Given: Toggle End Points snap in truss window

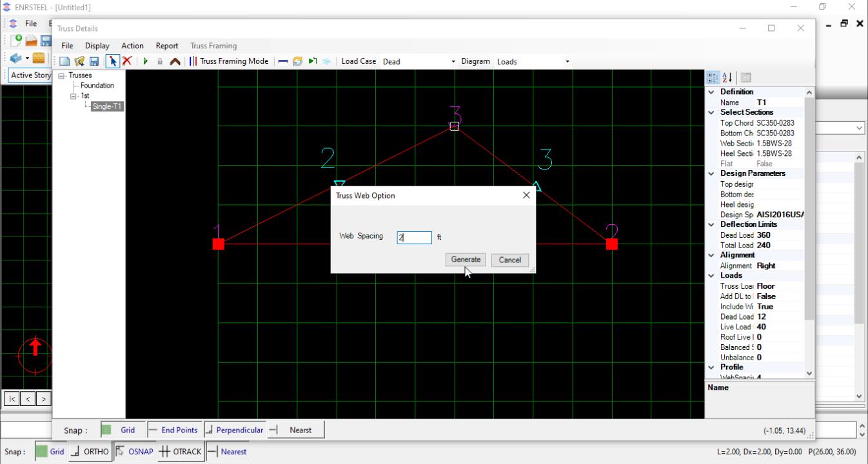Looking at the screenshot, I should pos(173,430).
